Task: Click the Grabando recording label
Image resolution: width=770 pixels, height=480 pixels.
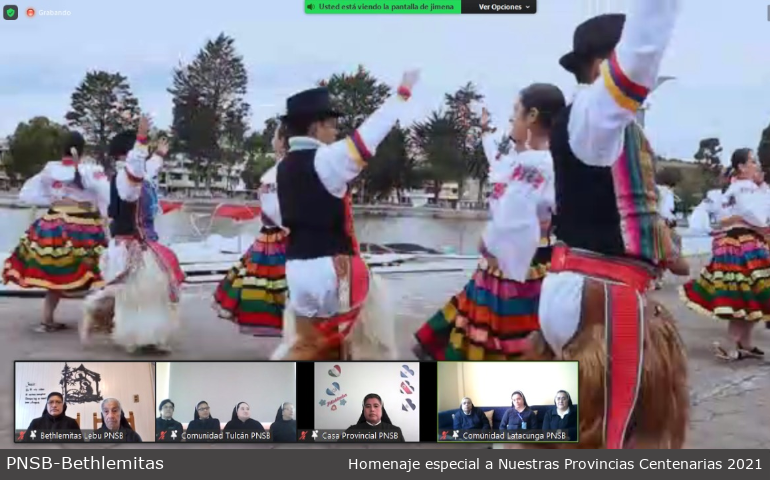Action: pos(54,12)
